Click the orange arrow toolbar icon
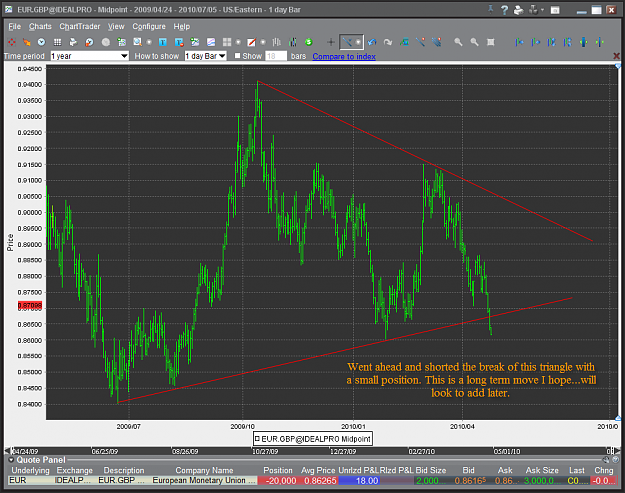Image resolution: width=625 pixels, height=493 pixels. (x=26, y=42)
